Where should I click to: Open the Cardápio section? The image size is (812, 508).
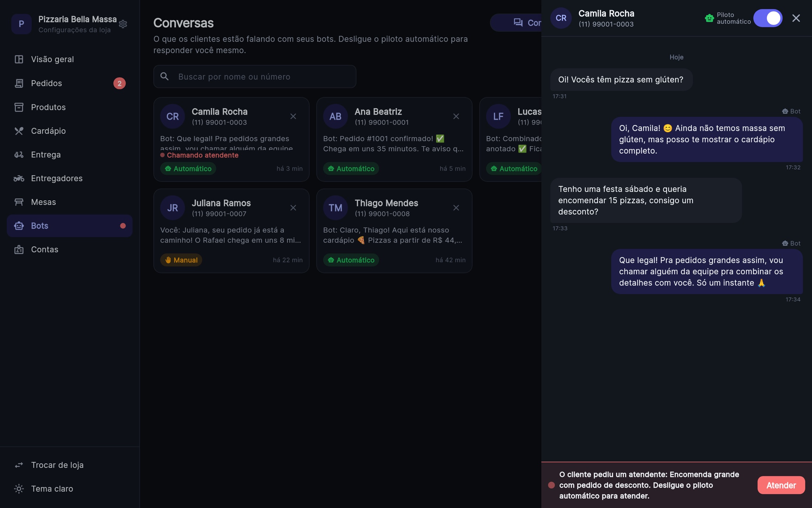(69, 131)
